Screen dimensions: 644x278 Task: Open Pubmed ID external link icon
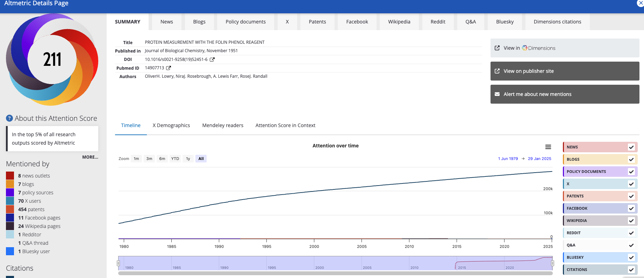169,68
